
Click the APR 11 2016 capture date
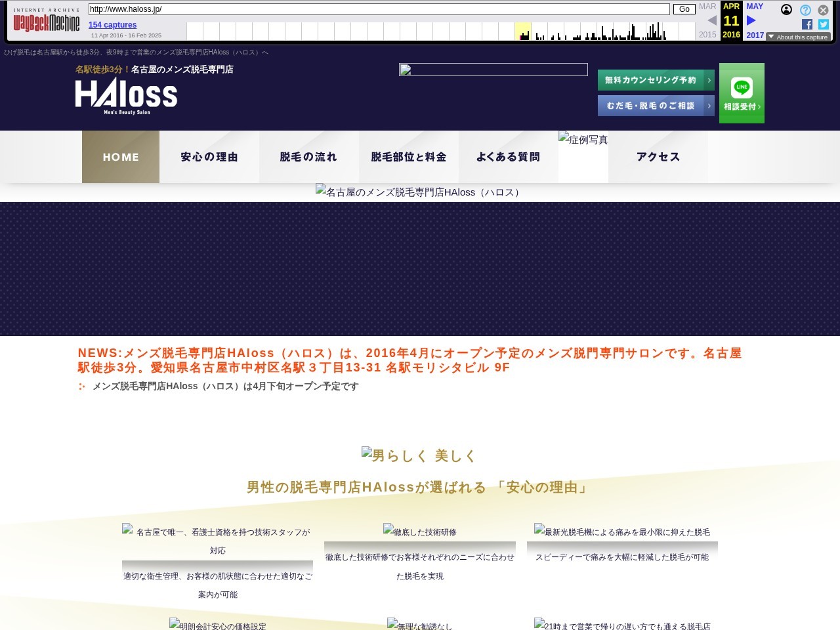[x=732, y=21]
